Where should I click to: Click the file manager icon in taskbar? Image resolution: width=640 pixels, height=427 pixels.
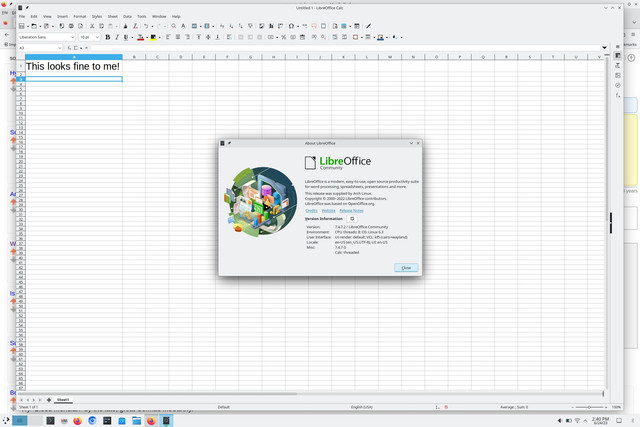point(137,420)
